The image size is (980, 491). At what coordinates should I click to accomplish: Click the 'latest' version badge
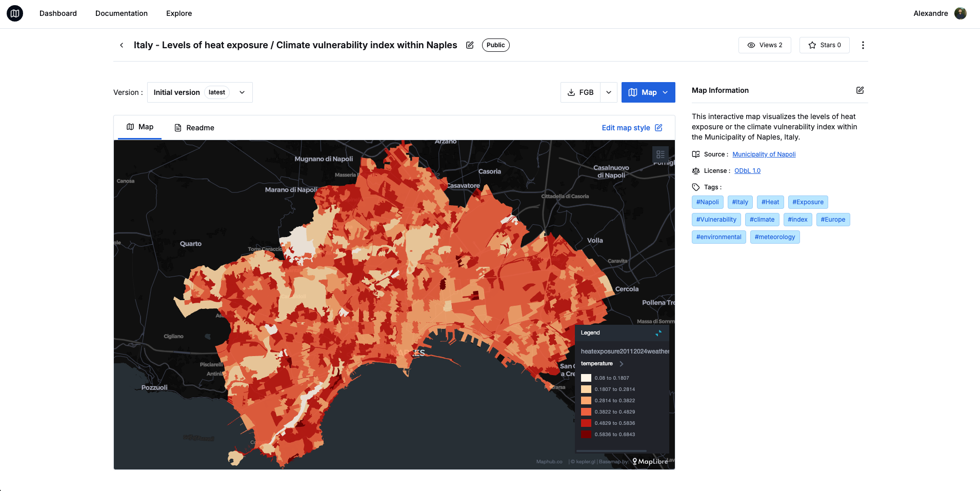pyautogui.click(x=216, y=92)
